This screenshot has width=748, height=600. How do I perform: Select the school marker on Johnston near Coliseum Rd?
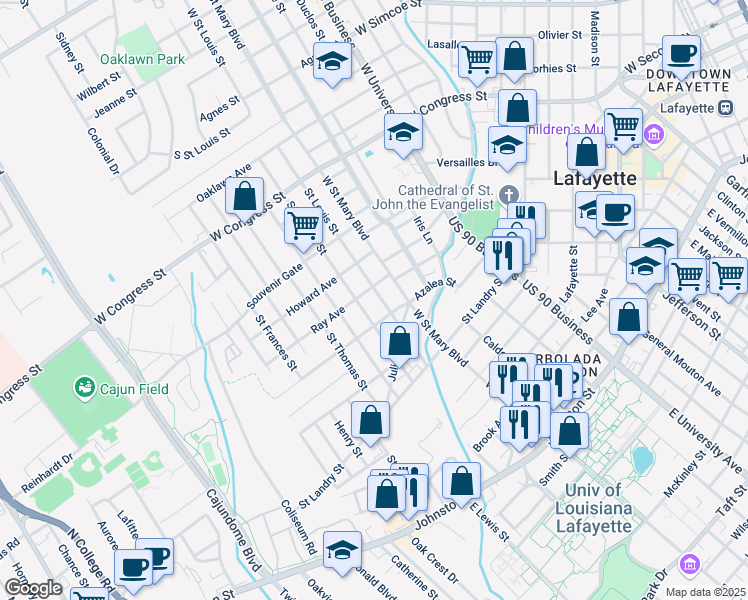click(x=342, y=551)
